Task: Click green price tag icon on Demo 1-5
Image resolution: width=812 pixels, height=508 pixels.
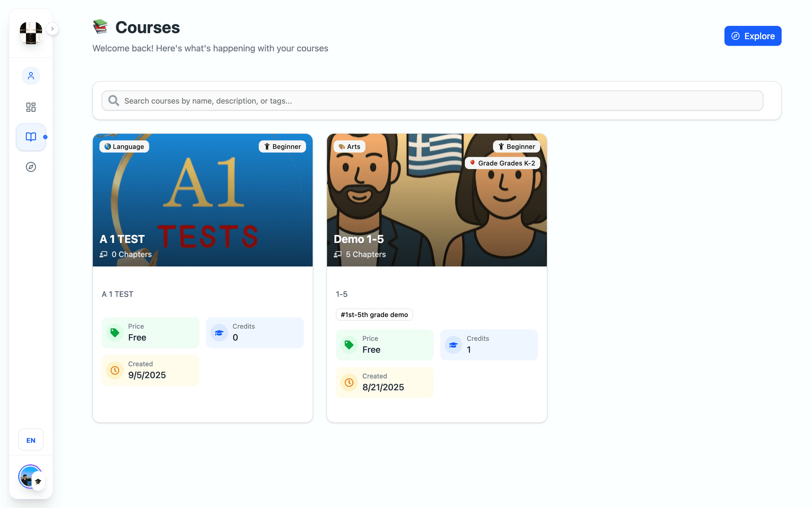Action: (349, 345)
